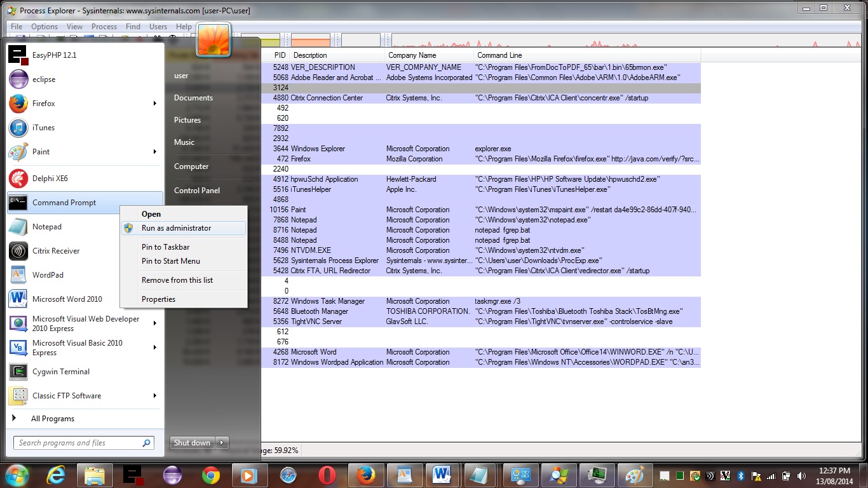Open the Find menu
868x488 pixels.
[133, 27]
